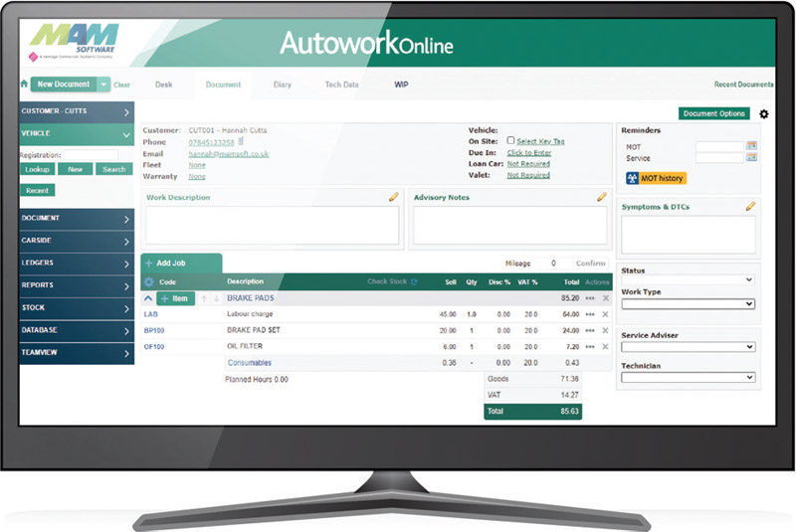This screenshot has width=796, height=532.
Task: Expand the REPORTS sidebar section
Action: click(77, 285)
